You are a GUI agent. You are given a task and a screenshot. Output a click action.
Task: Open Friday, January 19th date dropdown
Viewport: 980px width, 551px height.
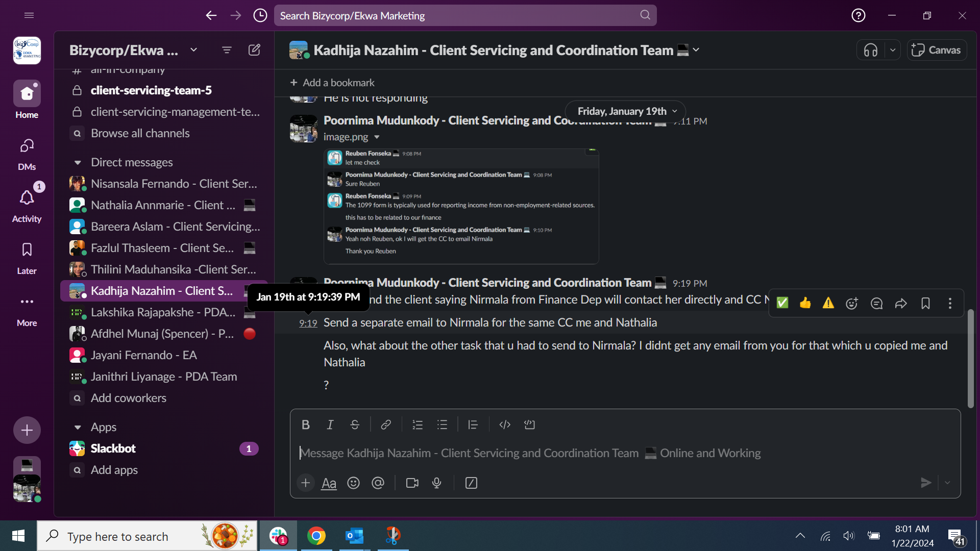point(626,111)
